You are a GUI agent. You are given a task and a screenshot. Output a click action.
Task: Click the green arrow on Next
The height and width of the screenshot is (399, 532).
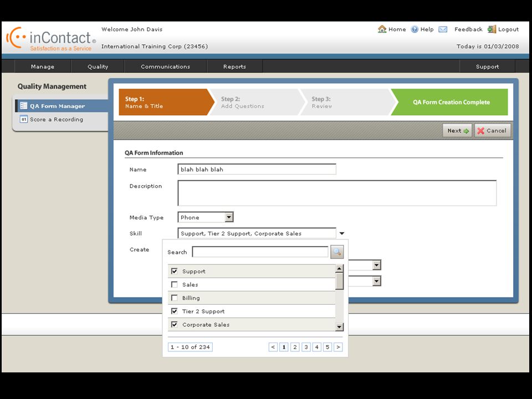pos(466,131)
